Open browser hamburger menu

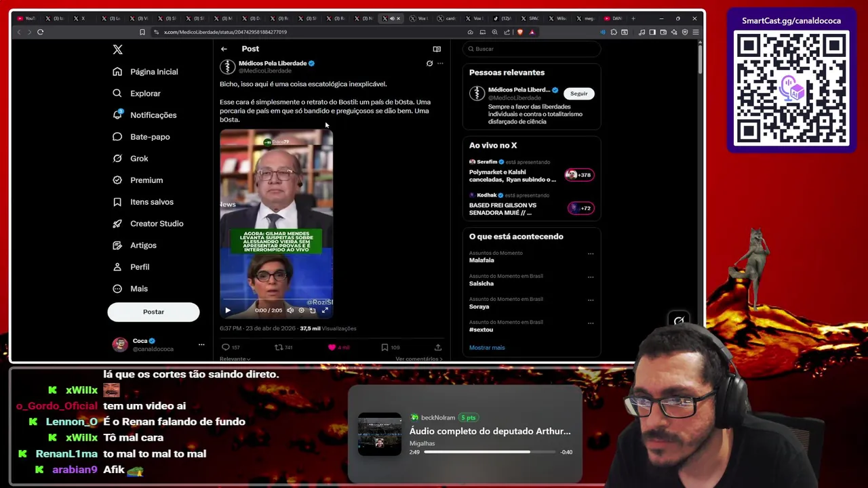696,32
